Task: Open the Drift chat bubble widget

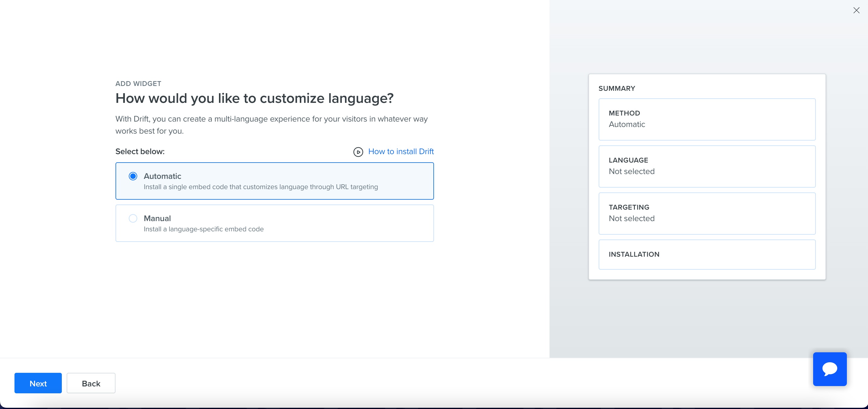Action: (x=830, y=369)
